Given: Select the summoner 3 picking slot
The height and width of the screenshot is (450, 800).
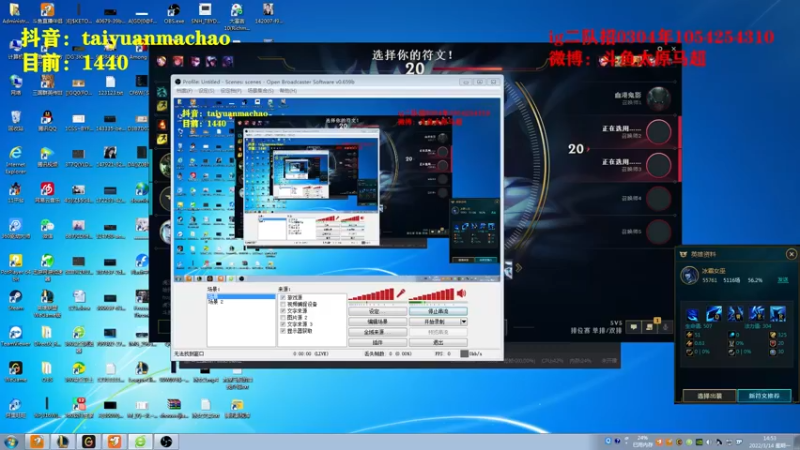Looking at the screenshot, I should (x=658, y=165).
